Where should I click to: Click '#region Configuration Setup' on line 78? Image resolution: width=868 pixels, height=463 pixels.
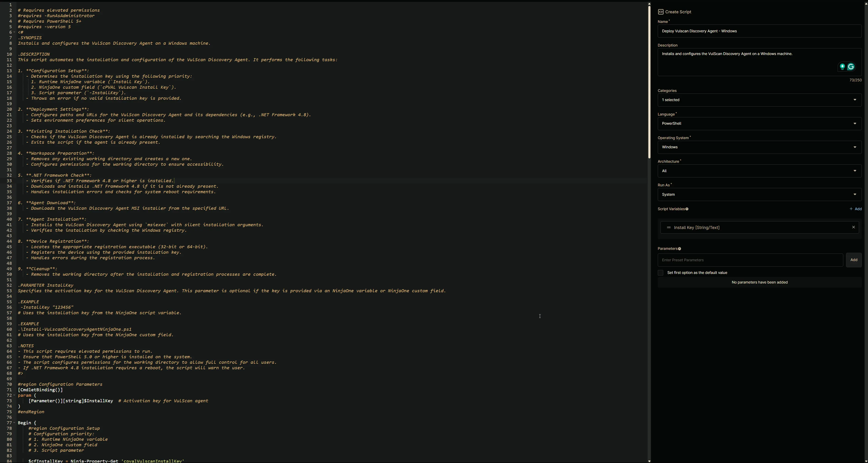coord(64,429)
